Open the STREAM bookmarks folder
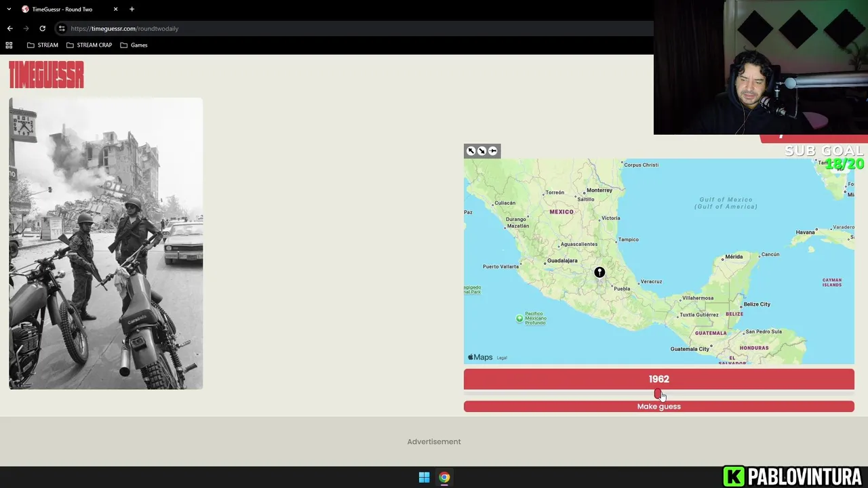The height and width of the screenshot is (488, 868). tap(42, 45)
